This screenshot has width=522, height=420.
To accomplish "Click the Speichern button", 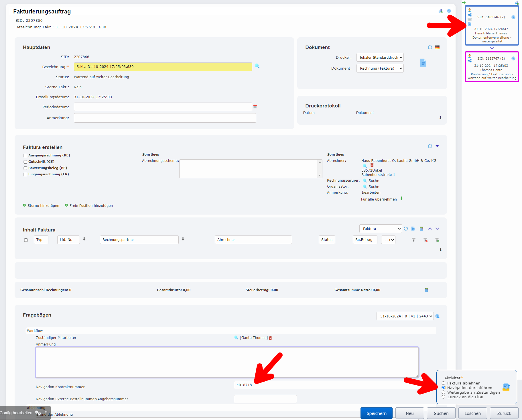I will [376, 413].
